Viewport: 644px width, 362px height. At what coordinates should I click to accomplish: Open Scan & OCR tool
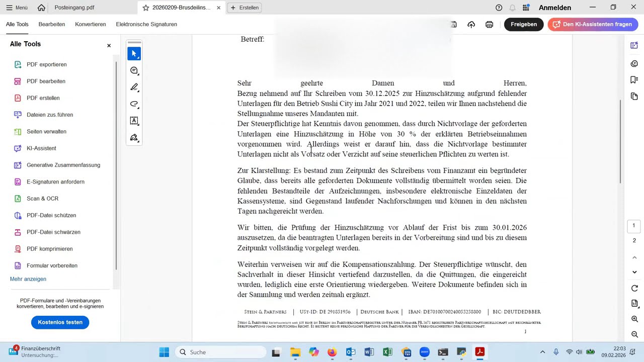[42, 199]
